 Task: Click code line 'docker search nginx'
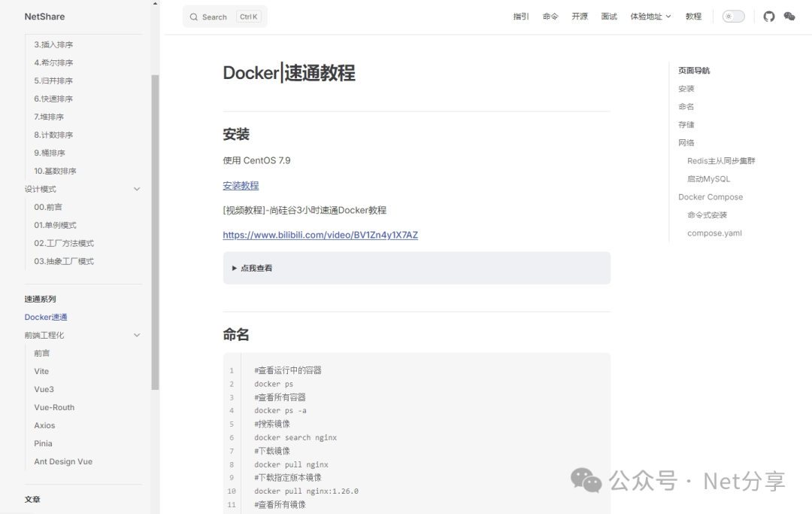[295, 438]
